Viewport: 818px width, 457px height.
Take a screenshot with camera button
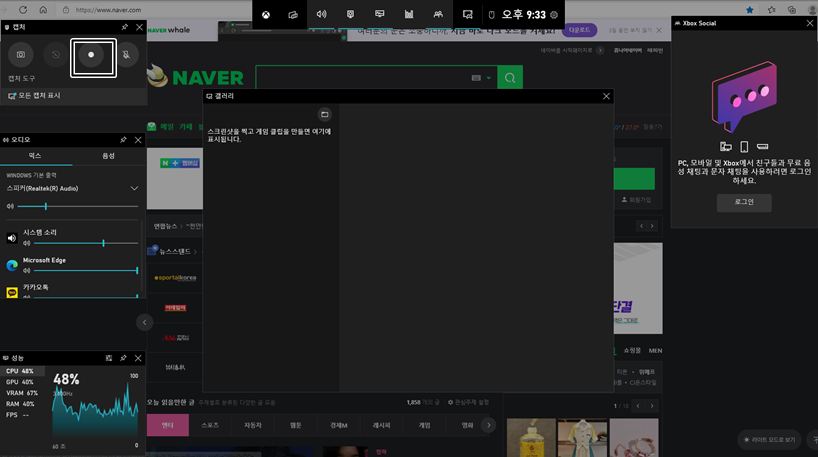(21, 55)
